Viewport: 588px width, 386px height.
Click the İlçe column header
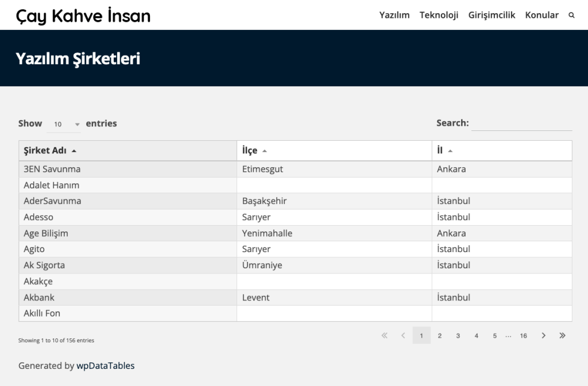[x=335, y=151]
